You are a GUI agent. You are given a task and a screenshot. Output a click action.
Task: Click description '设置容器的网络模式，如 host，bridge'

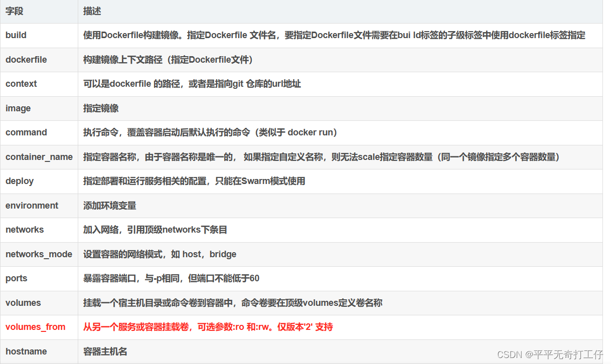(160, 254)
